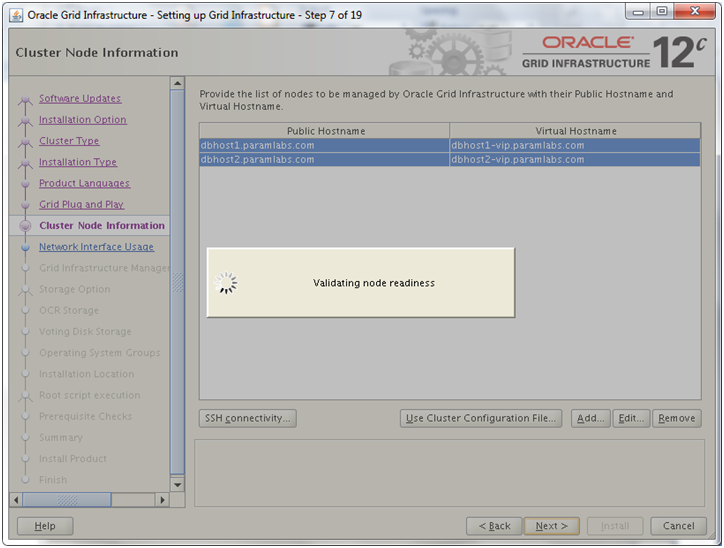Open the Software Updates step

pos(80,98)
